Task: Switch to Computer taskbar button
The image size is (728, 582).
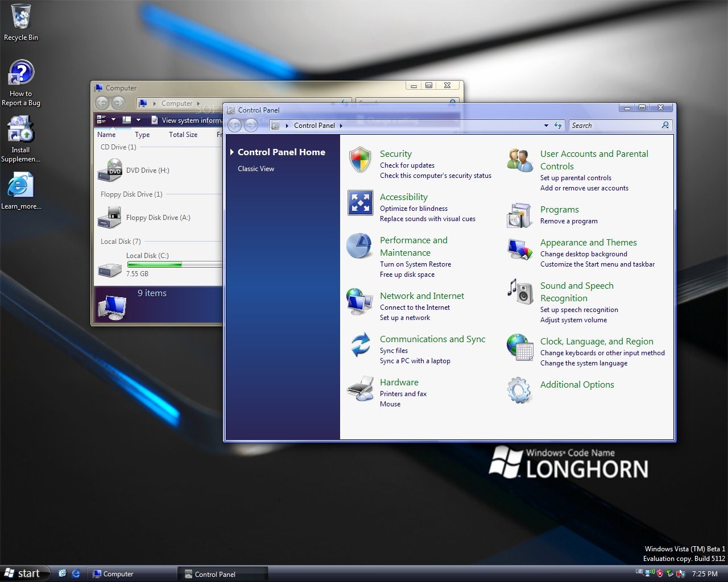Action: pos(132,573)
